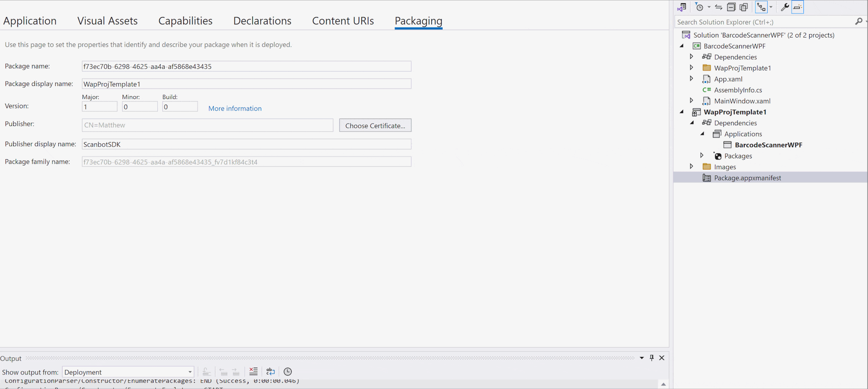Select the Solution 'BarcodeScannerWPF' root node
The width and height of the screenshot is (868, 389).
[x=764, y=35]
